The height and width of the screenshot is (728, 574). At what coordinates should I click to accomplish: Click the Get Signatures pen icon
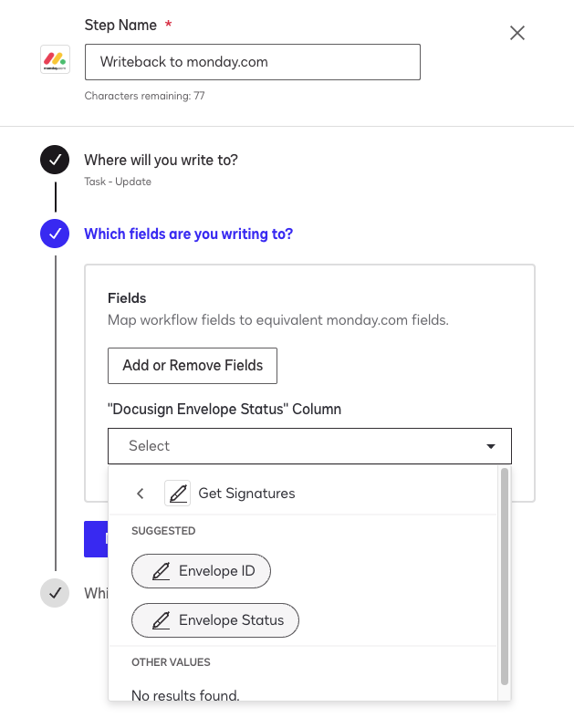pyautogui.click(x=177, y=494)
